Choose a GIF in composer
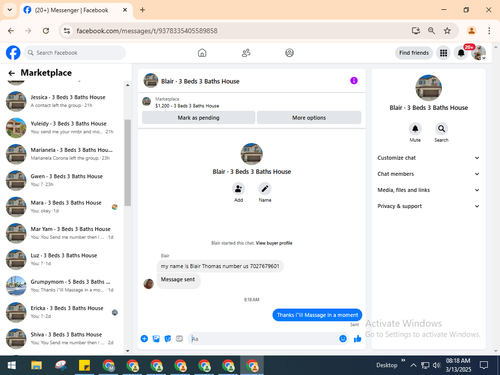 point(179,339)
